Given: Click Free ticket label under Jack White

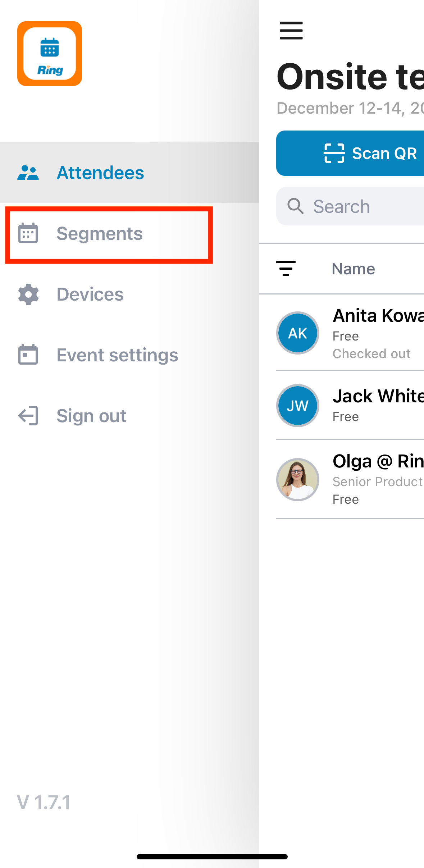Looking at the screenshot, I should (x=346, y=417).
